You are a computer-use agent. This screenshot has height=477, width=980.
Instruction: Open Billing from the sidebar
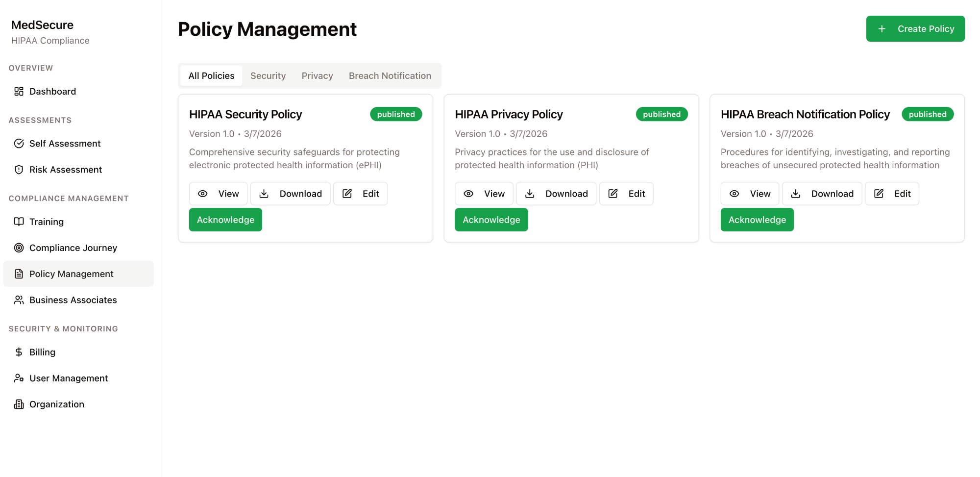pos(43,351)
